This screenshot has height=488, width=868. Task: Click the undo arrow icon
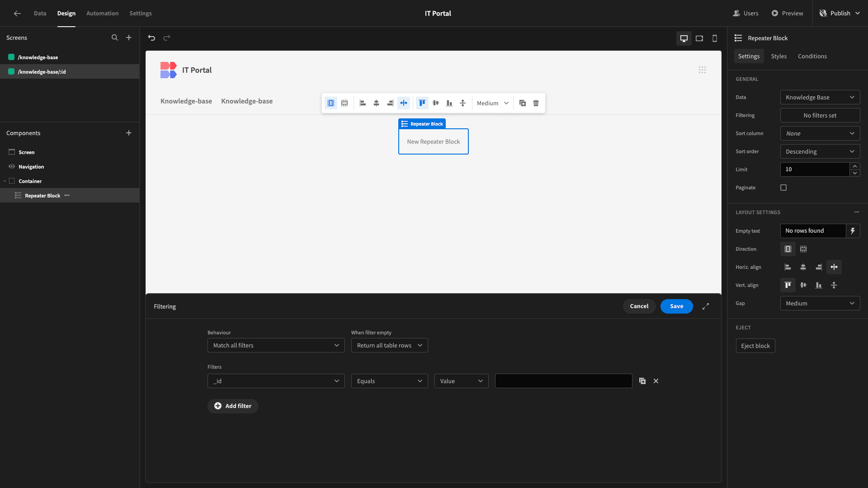point(151,38)
